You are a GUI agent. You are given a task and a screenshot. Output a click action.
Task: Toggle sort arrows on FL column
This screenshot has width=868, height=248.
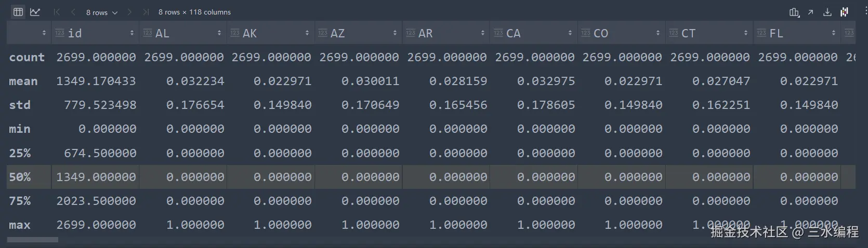click(834, 33)
